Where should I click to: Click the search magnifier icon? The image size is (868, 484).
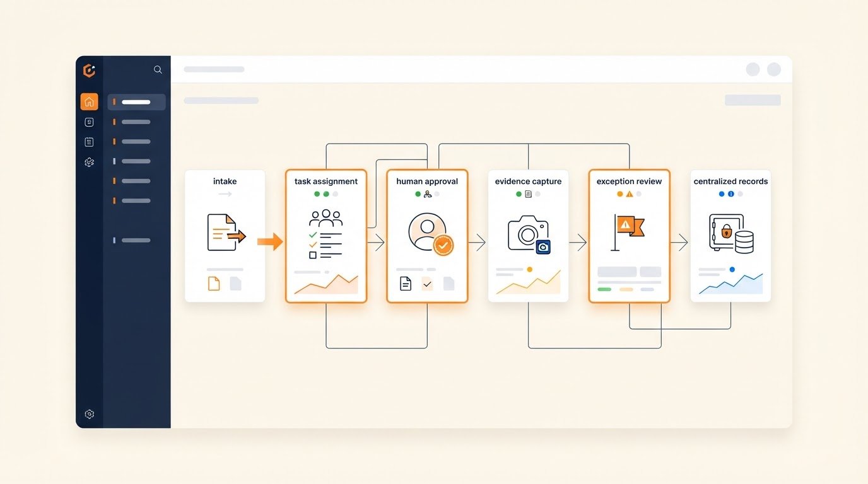click(x=158, y=69)
